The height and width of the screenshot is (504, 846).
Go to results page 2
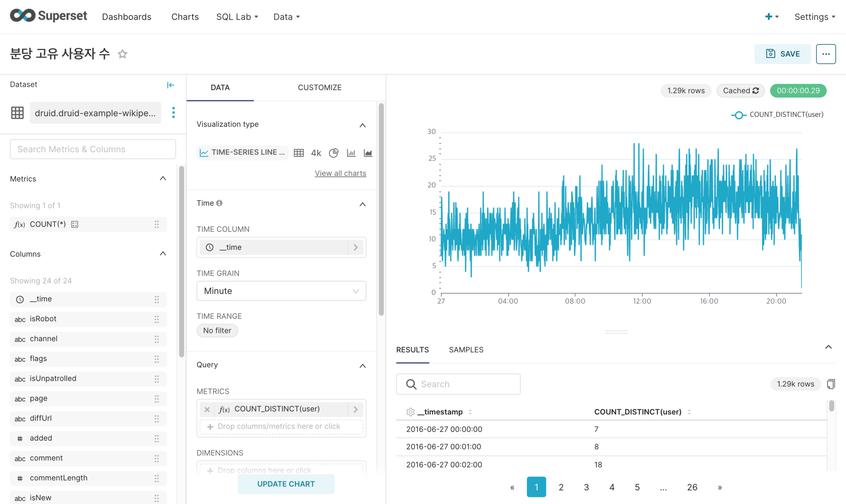click(561, 487)
